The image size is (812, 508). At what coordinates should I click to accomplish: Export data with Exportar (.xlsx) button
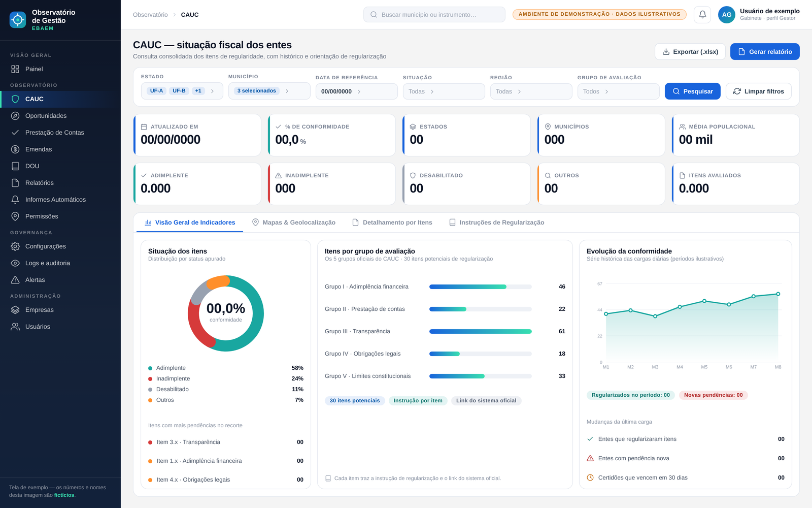(690, 52)
